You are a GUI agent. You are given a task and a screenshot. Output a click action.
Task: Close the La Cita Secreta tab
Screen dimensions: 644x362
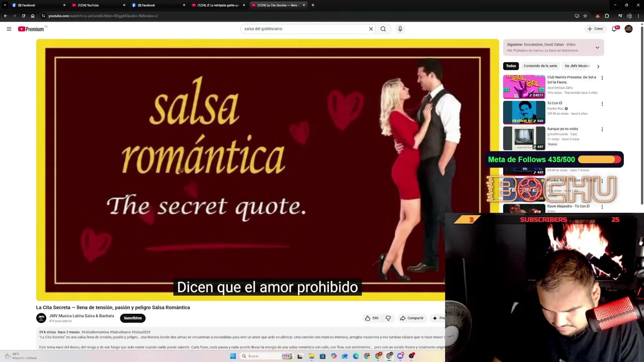304,5
